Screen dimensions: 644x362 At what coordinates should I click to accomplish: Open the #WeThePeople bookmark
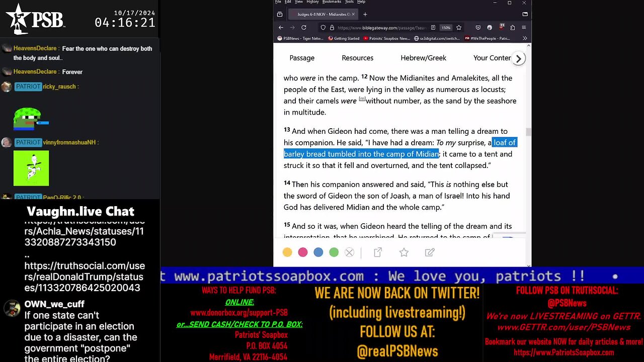[488, 38]
